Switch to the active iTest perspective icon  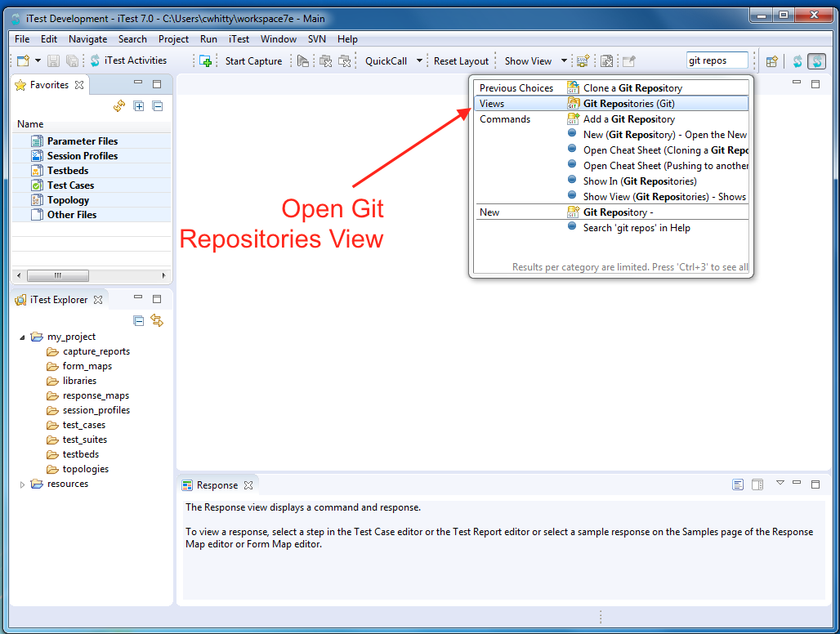816,61
